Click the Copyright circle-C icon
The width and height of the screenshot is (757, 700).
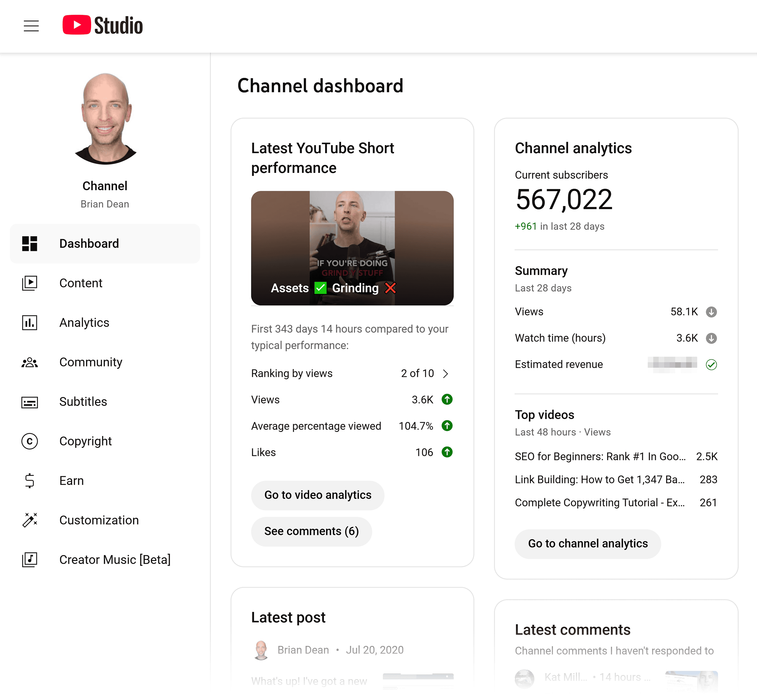tap(30, 441)
